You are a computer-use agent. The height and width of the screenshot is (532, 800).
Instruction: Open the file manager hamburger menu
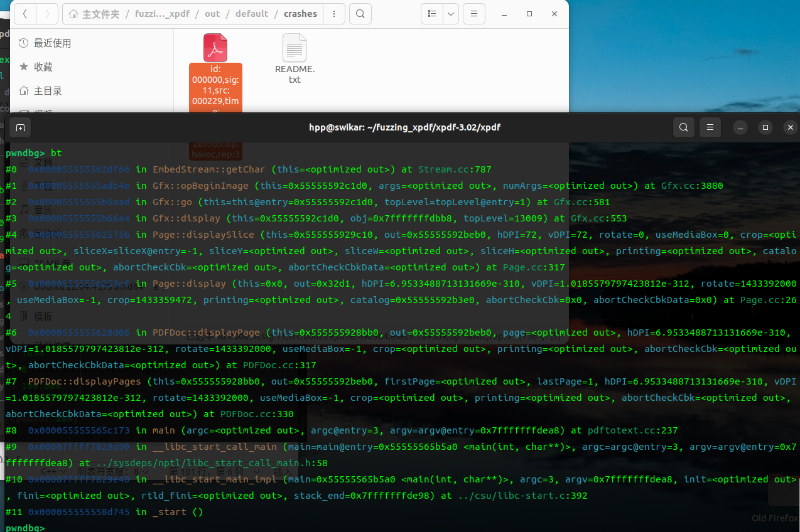tap(473, 14)
